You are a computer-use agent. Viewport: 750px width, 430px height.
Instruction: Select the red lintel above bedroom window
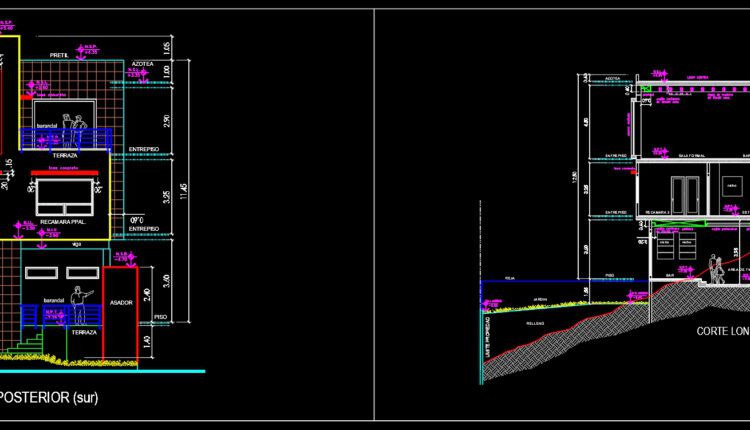click(65, 173)
